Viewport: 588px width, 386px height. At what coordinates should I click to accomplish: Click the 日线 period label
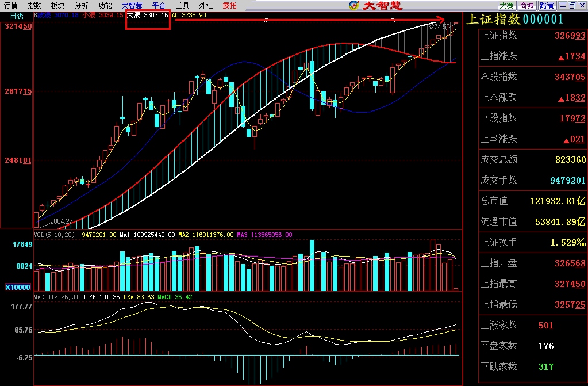[x=17, y=16]
